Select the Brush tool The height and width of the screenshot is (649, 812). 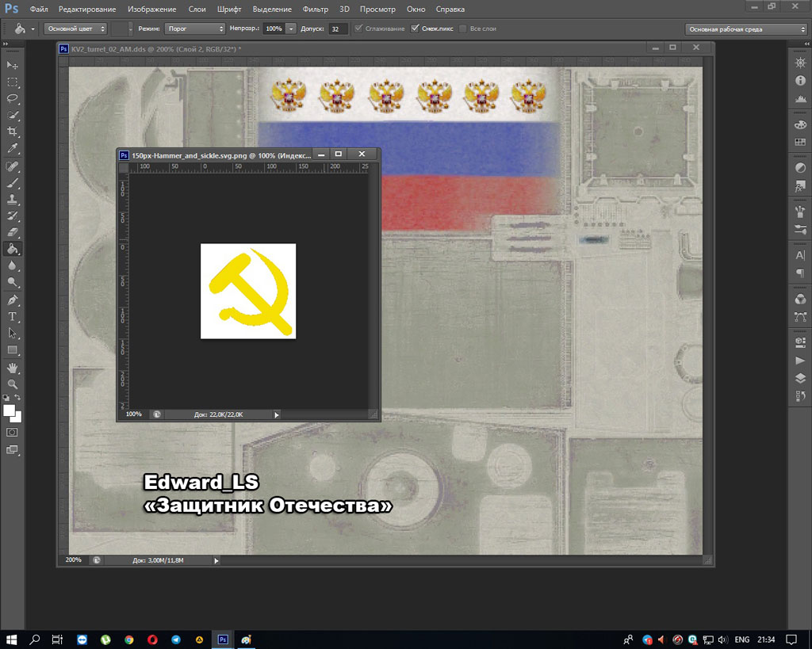tap(13, 183)
